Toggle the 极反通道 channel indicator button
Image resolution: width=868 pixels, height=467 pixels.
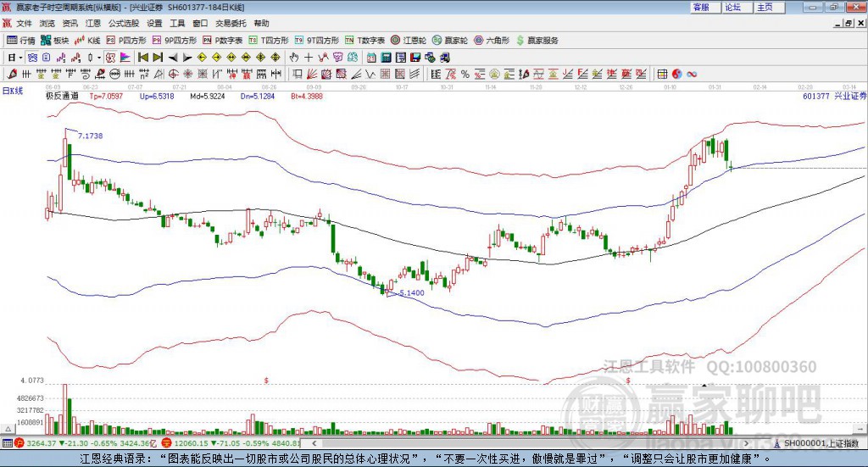pyautogui.click(x=111, y=58)
